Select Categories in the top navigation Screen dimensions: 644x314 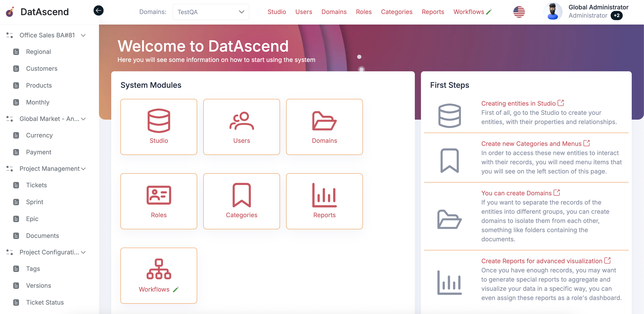click(x=396, y=12)
